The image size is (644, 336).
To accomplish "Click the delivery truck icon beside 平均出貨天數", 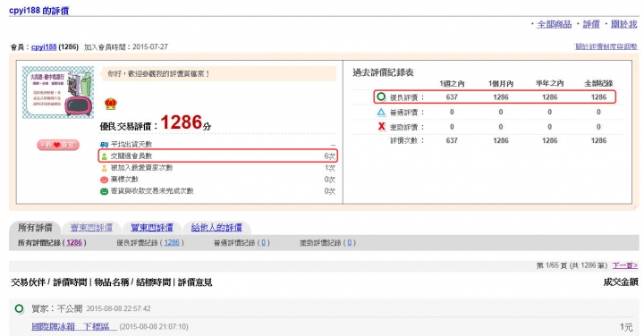I will coord(104,145).
